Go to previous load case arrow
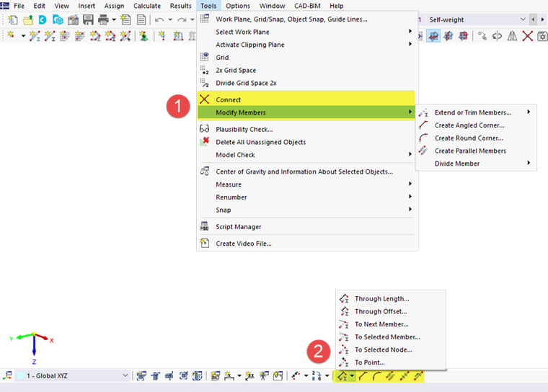This screenshot has height=392, width=548. point(533,19)
